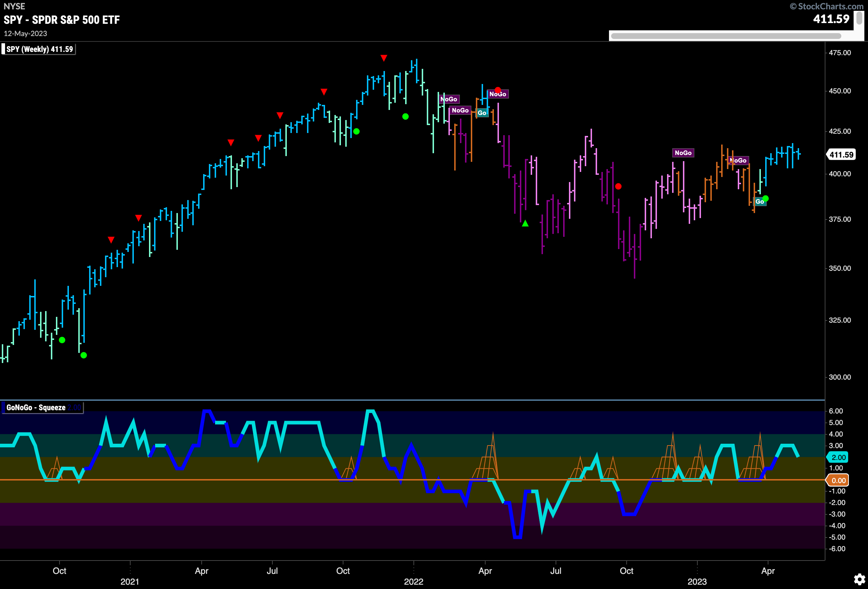Click the Go flag near March 2023
Screen dimensions: 868x589
pyautogui.click(x=759, y=201)
